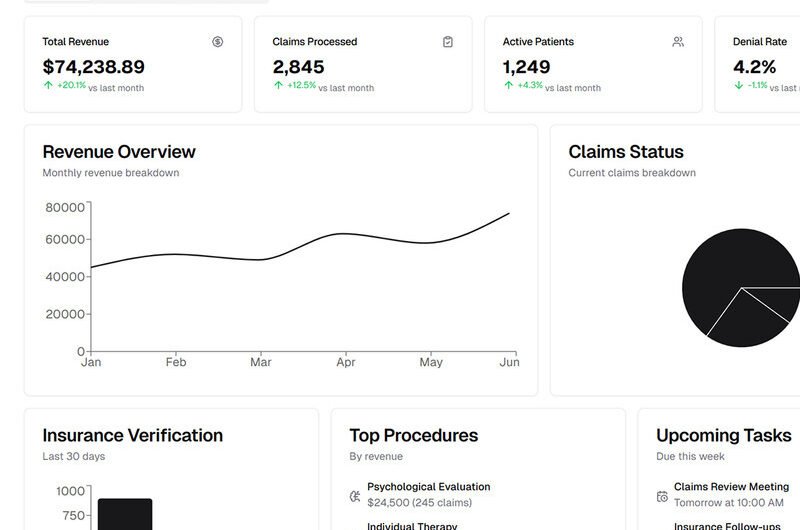Click the $74,238.89 total revenue figure
This screenshot has width=800, height=530.
(x=93, y=67)
